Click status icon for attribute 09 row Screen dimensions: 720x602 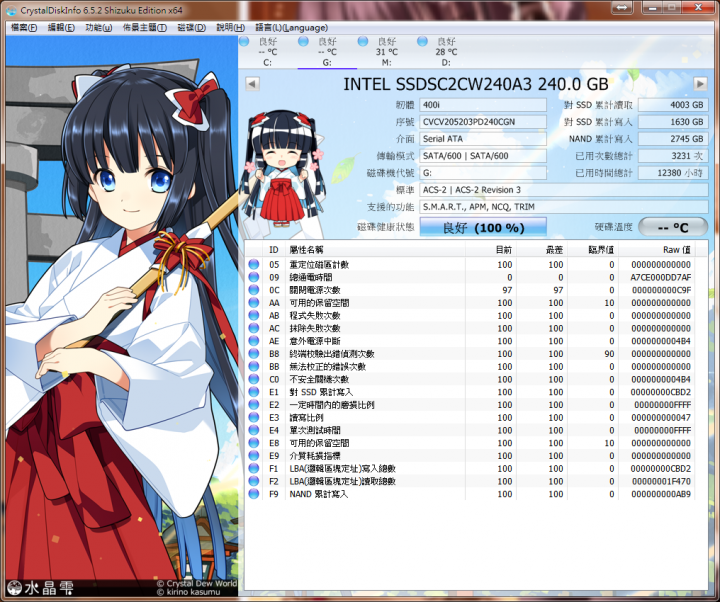(x=253, y=277)
